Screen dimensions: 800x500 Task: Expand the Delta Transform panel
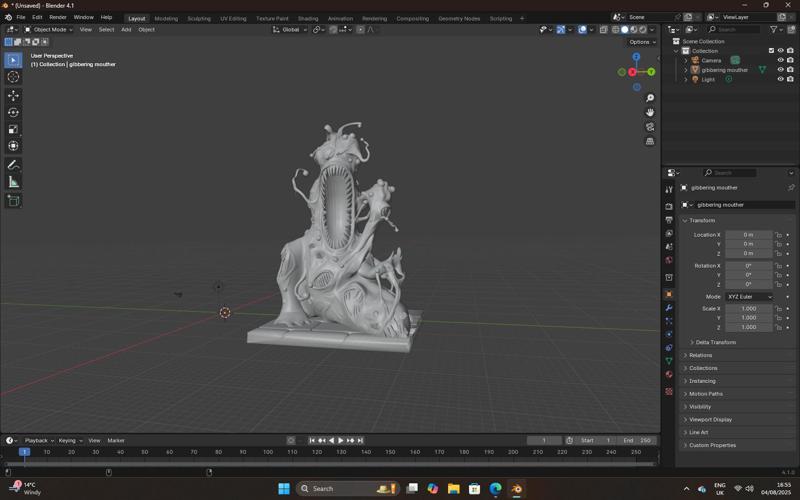pyautogui.click(x=715, y=342)
